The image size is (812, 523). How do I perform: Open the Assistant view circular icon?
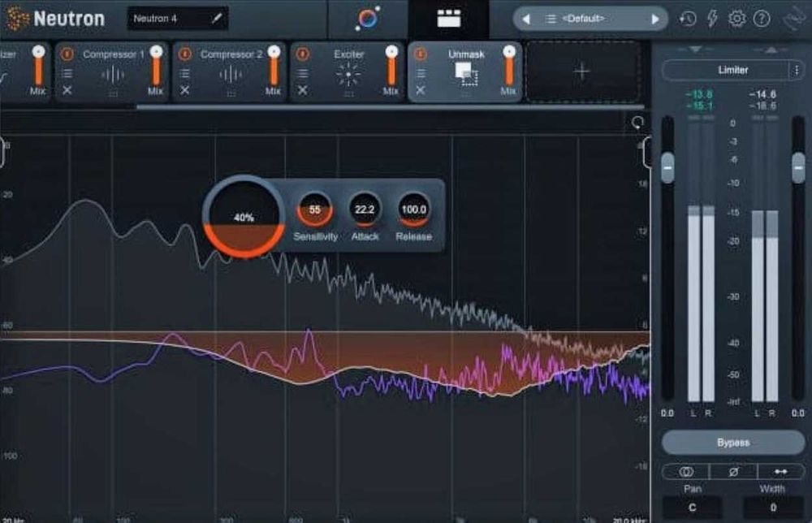pyautogui.click(x=368, y=19)
